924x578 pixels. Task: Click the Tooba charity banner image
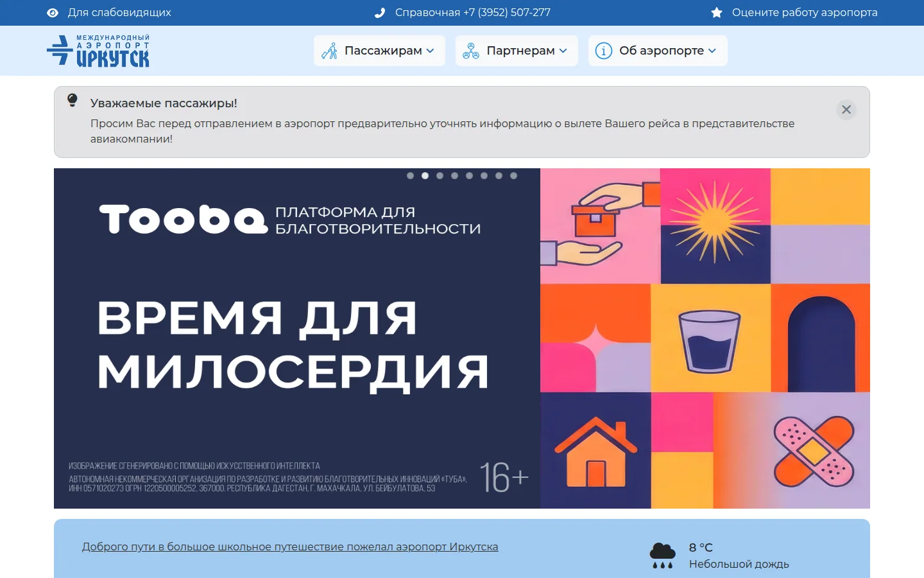point(462,338)
